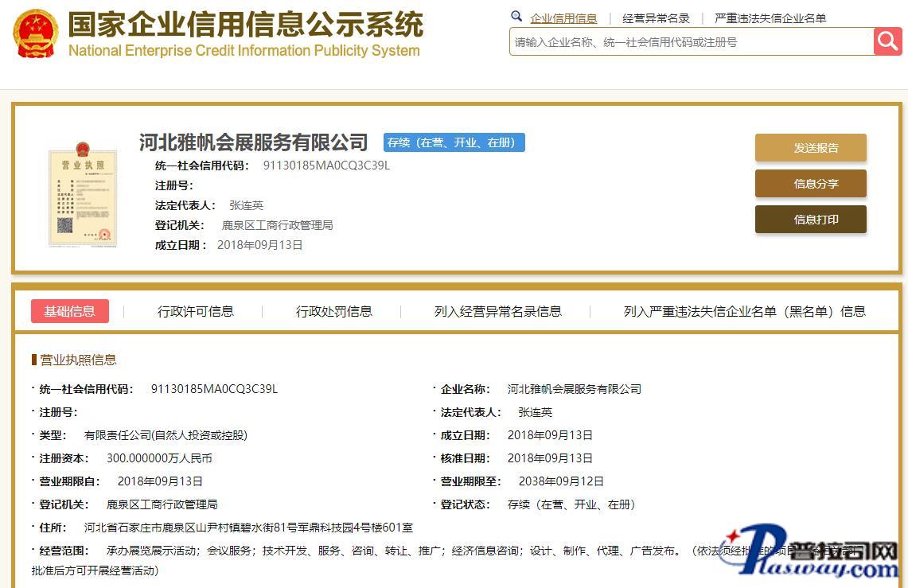
Task: Open the 列入经营异常名录信息 tab
Action: pos(498,311)
